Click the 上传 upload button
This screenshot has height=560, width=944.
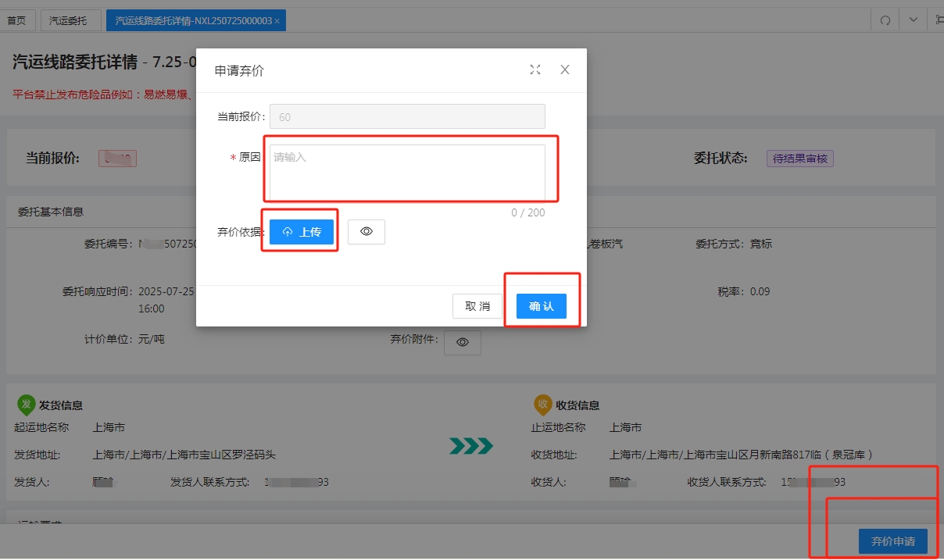point(302,232)
